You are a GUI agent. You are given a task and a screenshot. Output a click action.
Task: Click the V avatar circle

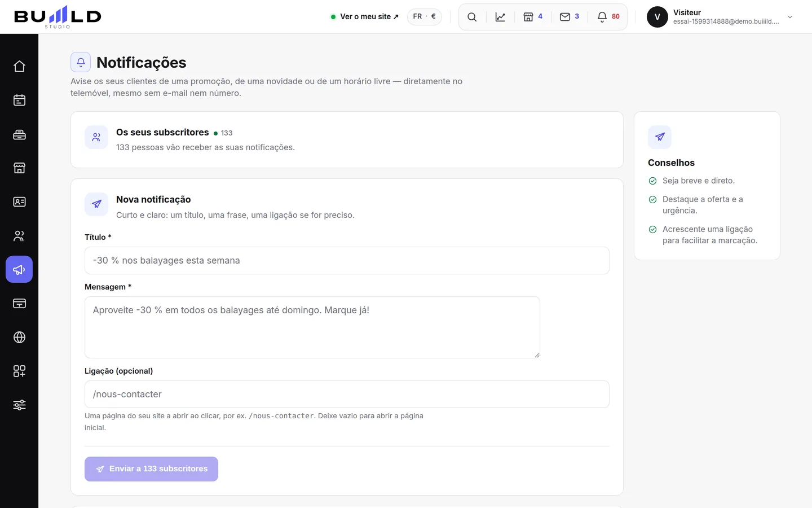click(657, 17)
